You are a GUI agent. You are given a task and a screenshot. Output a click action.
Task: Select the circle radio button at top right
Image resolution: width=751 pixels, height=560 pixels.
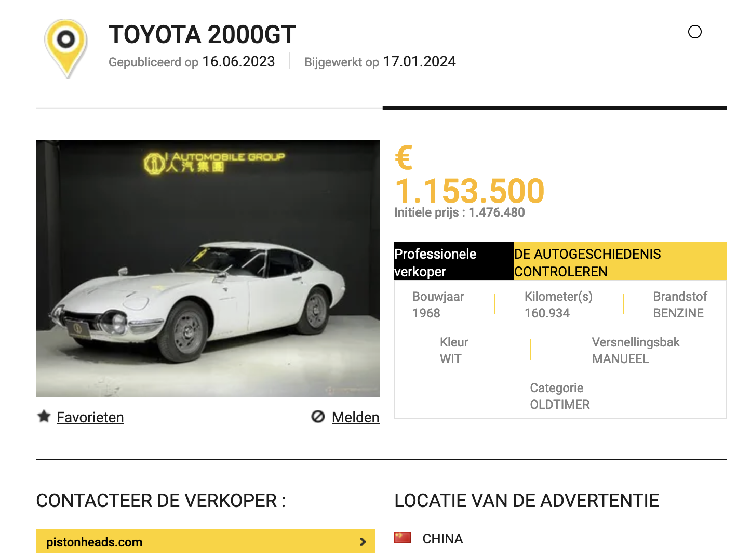(694, 32)
